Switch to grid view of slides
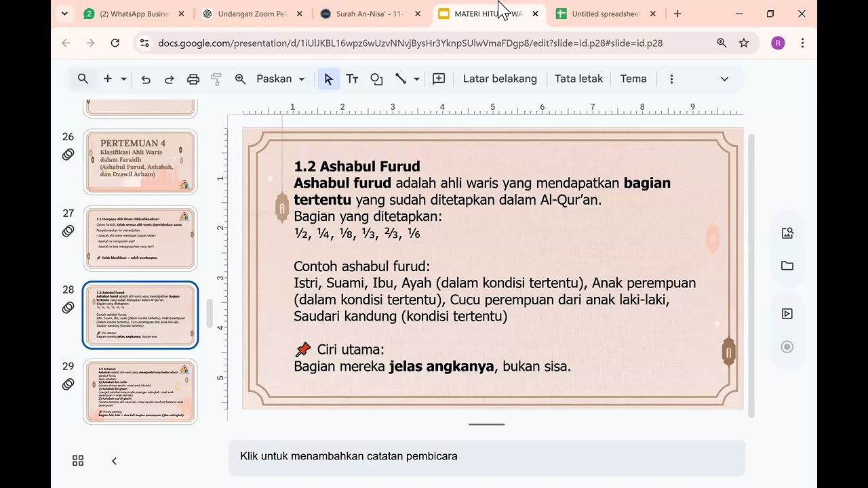This screenshot has height=488, width=868. click(x=78, y=461)
